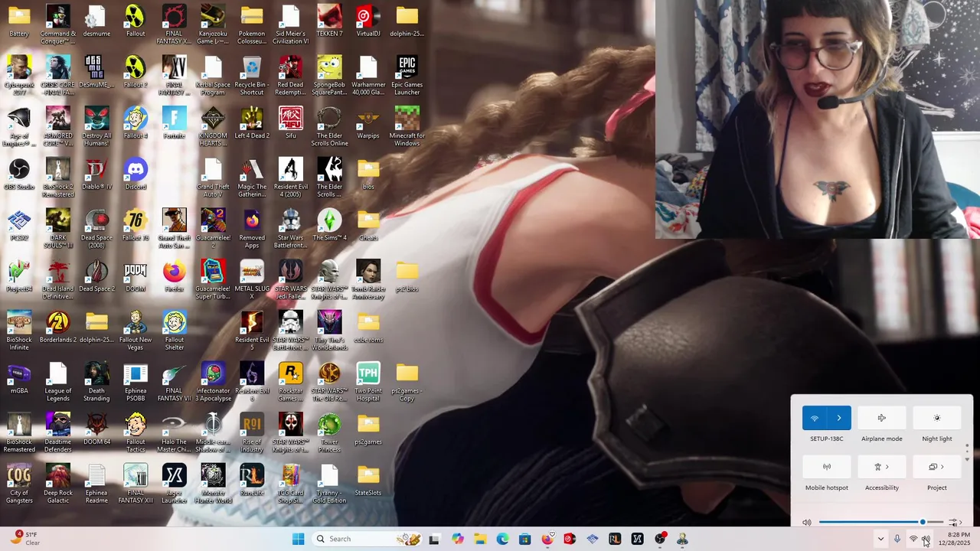Open Microsoft Edge on taskbar

tap(502, 539)
